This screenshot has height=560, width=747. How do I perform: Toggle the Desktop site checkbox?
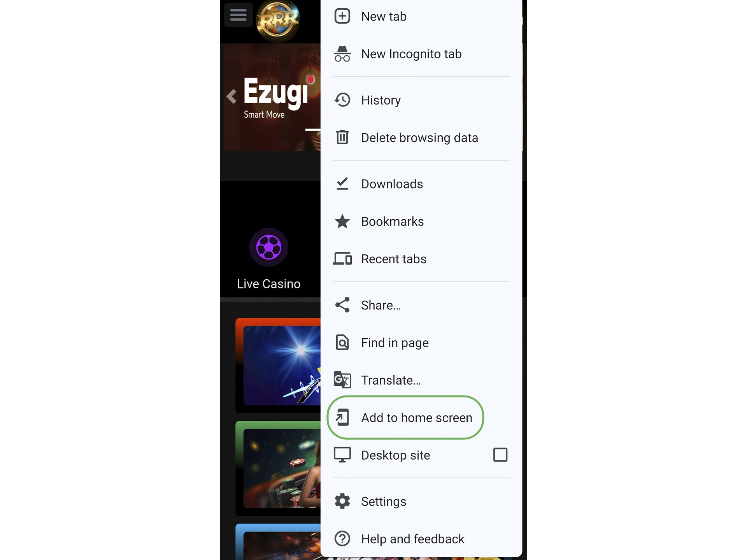500,454
